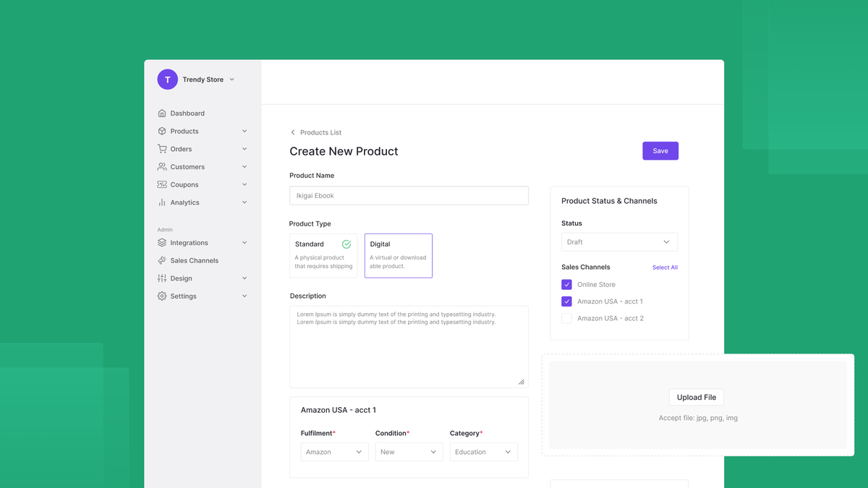The height and width of the screenshot is (488, 868).
Task: Open Design via the sliders icon
Action: [x=162, y=278]
